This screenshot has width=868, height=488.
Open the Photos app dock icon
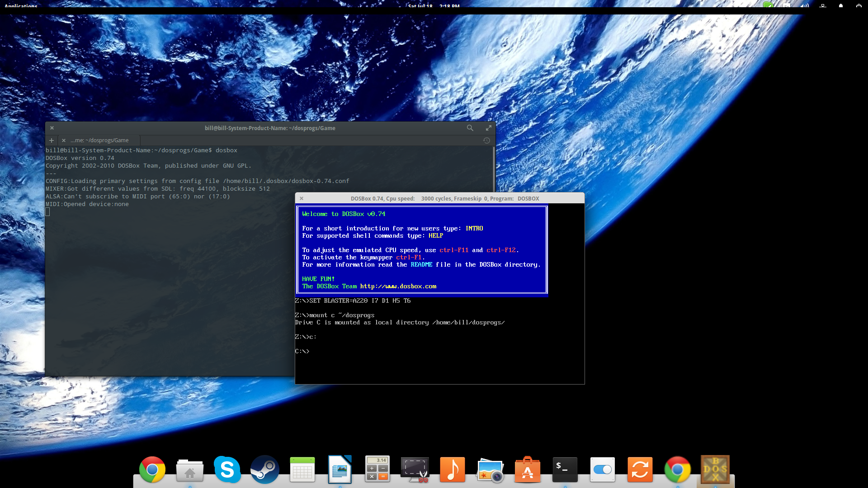click(x=490, y=470)
